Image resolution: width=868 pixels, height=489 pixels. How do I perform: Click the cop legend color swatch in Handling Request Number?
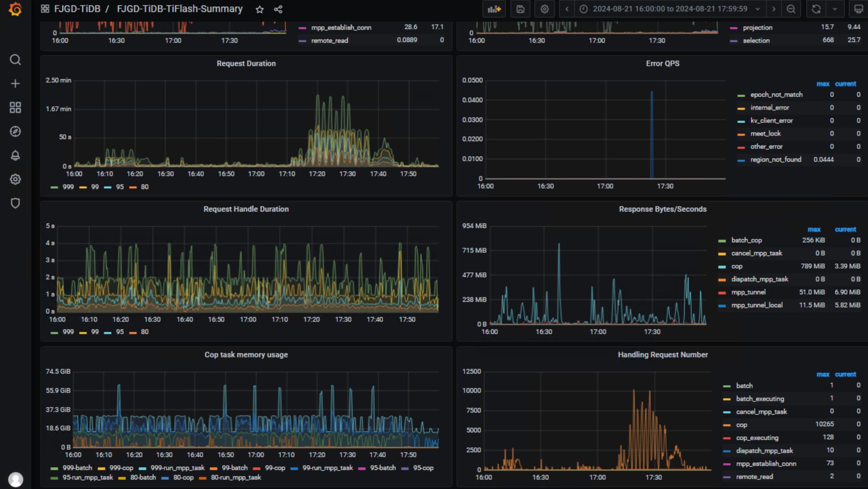(x=727, y=425)
